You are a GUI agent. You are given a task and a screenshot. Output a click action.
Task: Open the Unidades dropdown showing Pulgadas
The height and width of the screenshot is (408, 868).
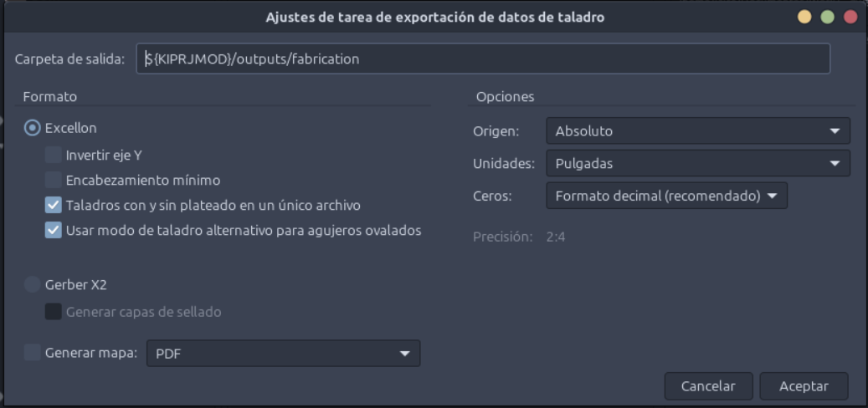[x=698, y=164]
